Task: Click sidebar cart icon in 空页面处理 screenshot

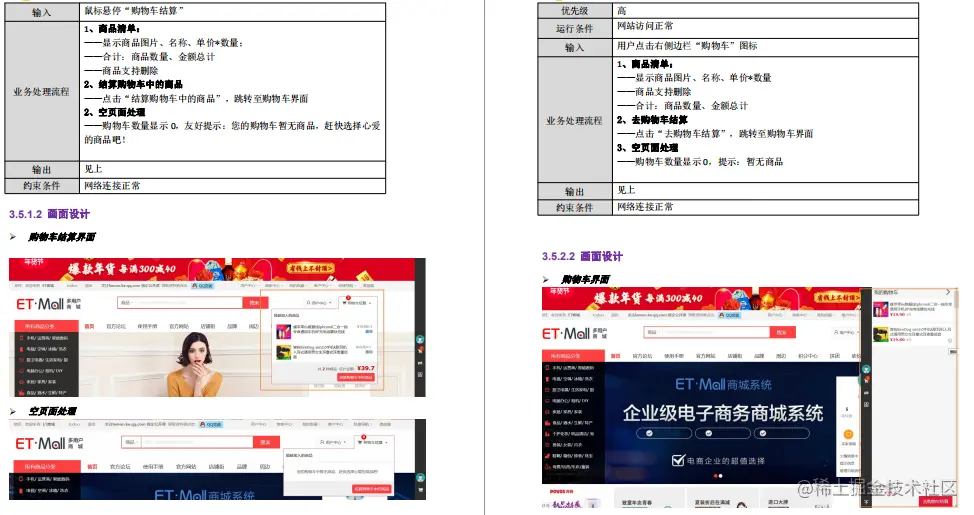Action: [x=420, y=490]
